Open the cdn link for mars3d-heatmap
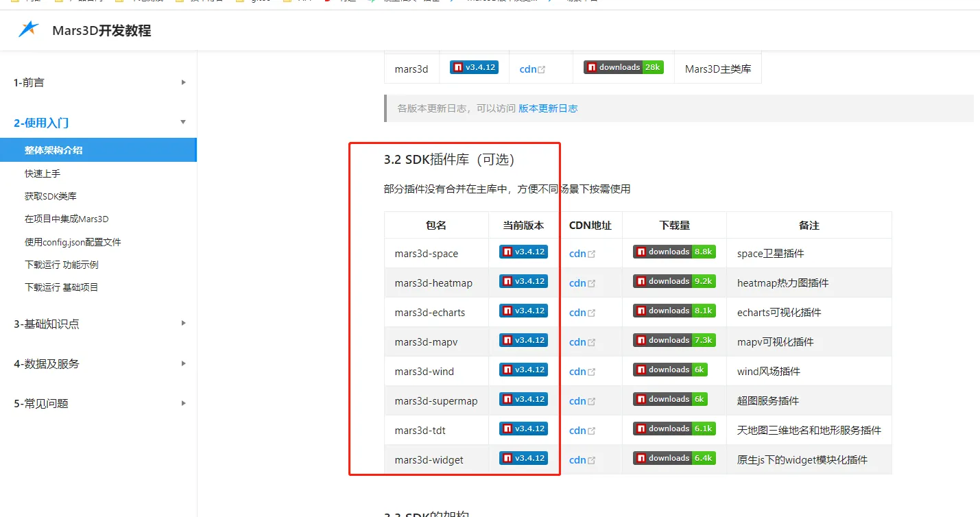The image size is (980, 517). (x=582, y=283)
